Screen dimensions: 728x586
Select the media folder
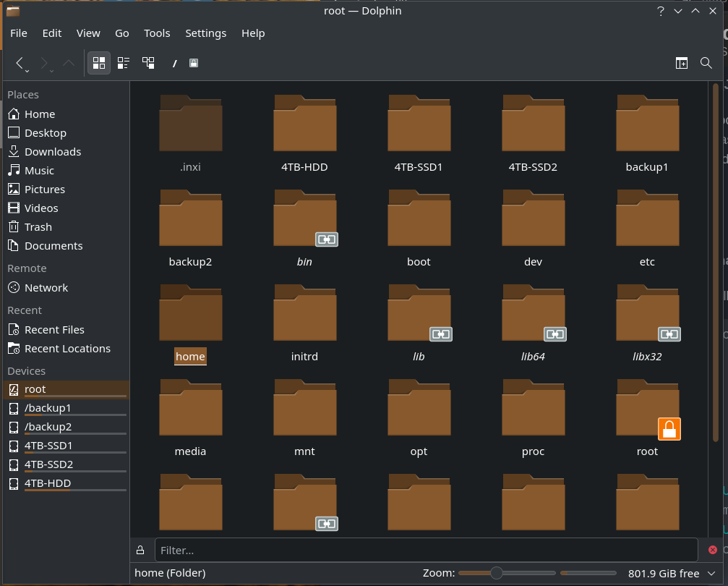[x=190, y=407]
